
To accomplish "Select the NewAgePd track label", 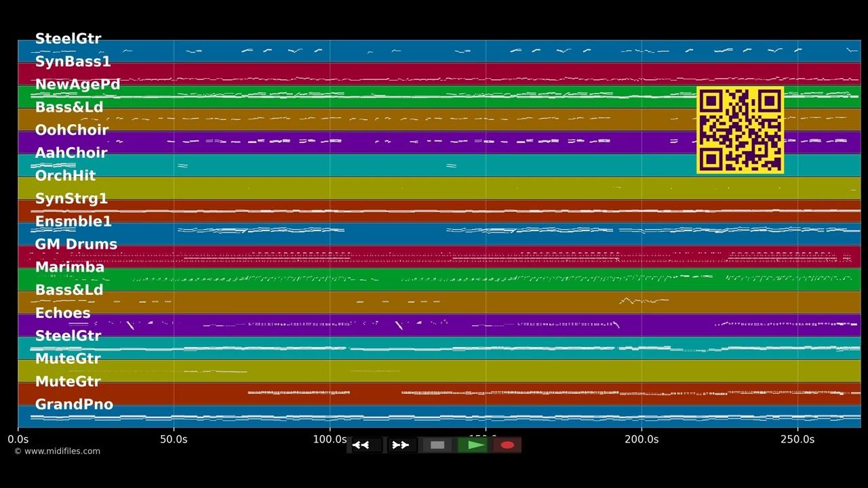I will [x=77, y=85].
